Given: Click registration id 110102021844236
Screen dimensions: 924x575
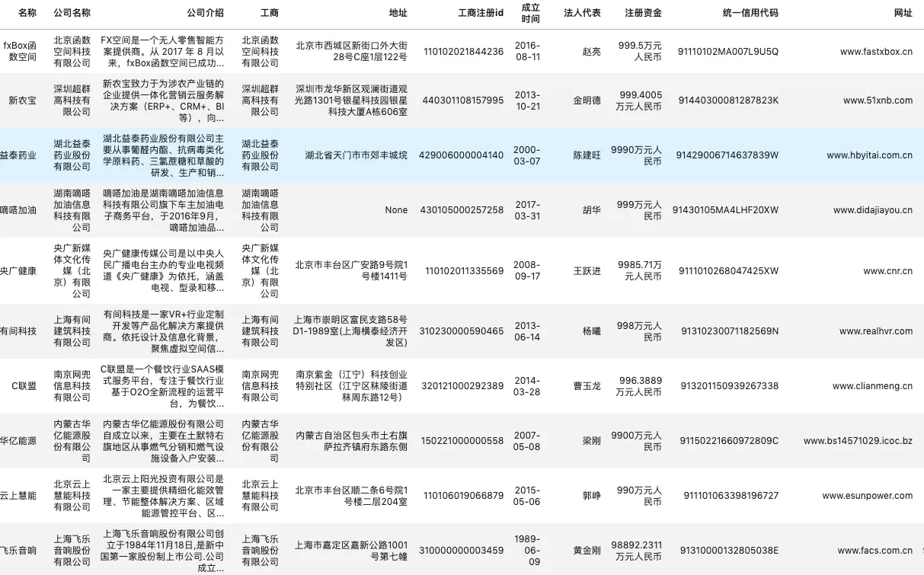Looking at the screenshot, I should [464, 52].
